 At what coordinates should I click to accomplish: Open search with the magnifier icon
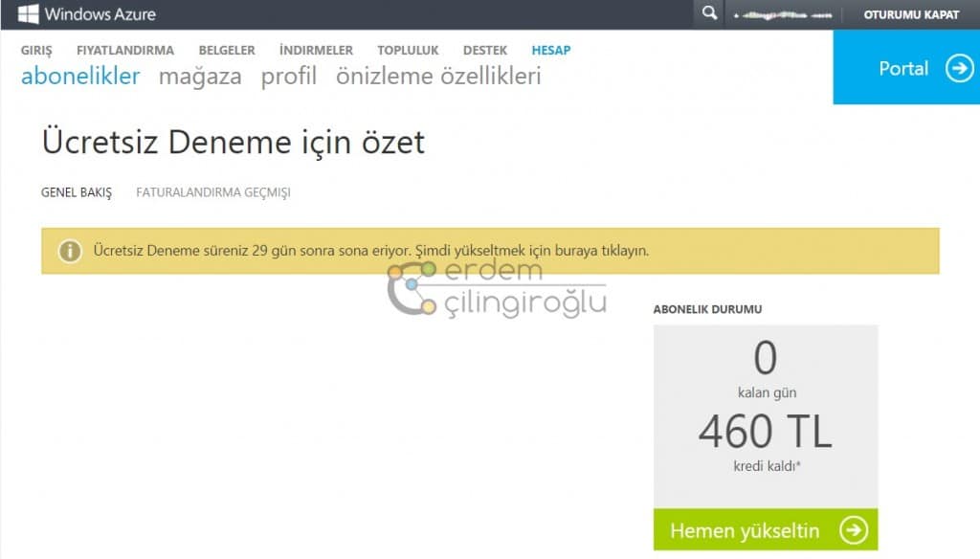click(709, 13)
